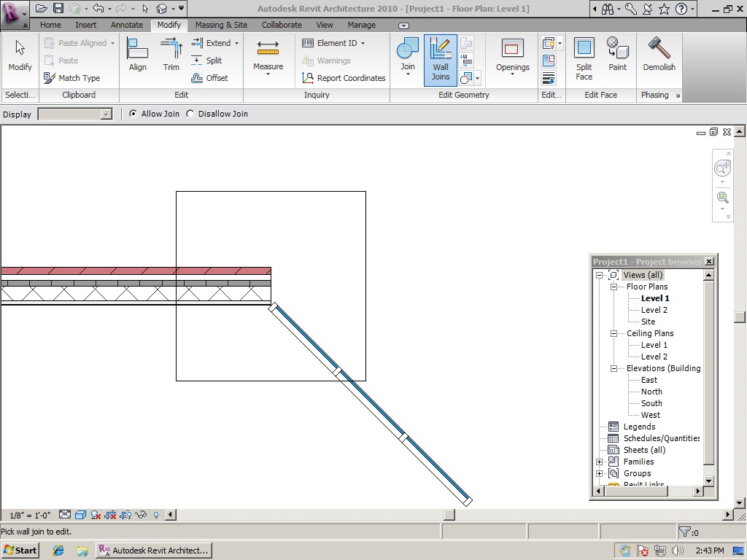This screenshot has height=560, width=747.
Task: Open the Collaborate ribbon tab
Action: 282,25
